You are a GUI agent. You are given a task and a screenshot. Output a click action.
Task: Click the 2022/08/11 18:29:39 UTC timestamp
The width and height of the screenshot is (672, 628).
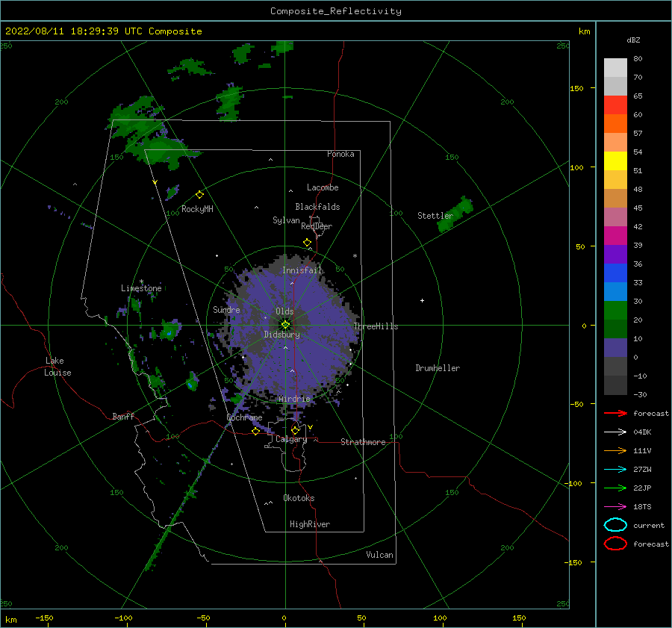coord(103,31)
